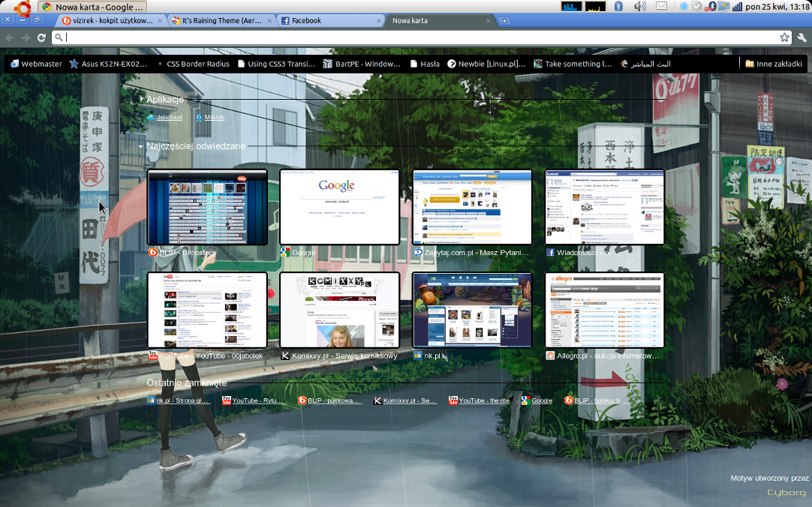Open the system volume speaker icon
The image size is (812, 507).
pos(639,7)
